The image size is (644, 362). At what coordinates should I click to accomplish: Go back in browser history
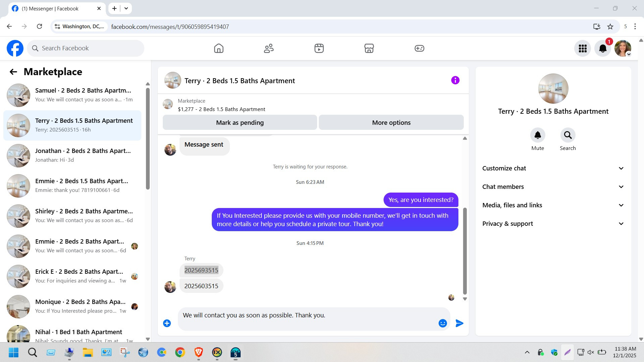(9, 27)
